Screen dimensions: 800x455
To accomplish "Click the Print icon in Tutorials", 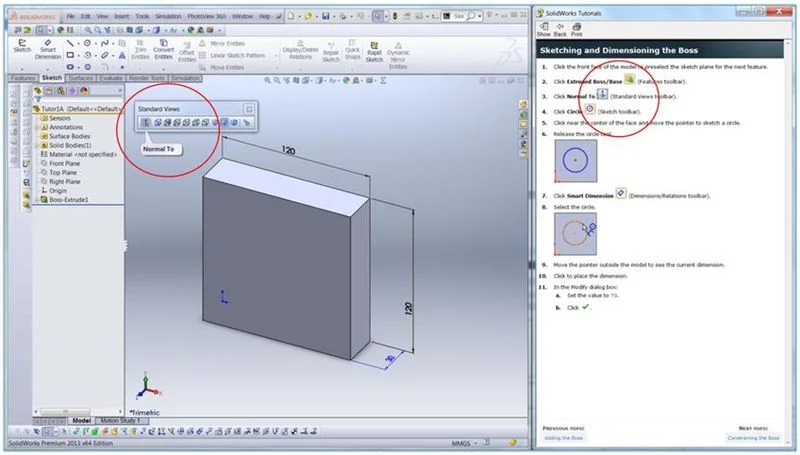I will coord(576,30).
